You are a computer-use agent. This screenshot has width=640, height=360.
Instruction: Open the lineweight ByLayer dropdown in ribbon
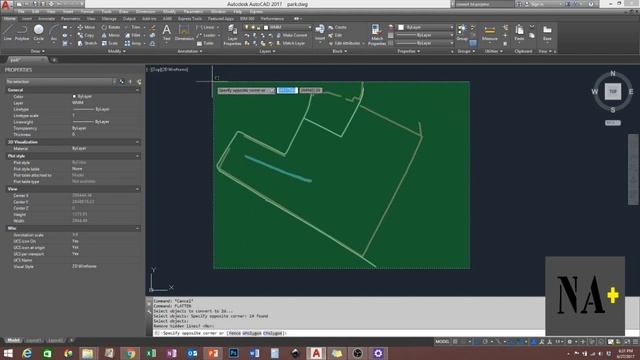click(426, 35)
